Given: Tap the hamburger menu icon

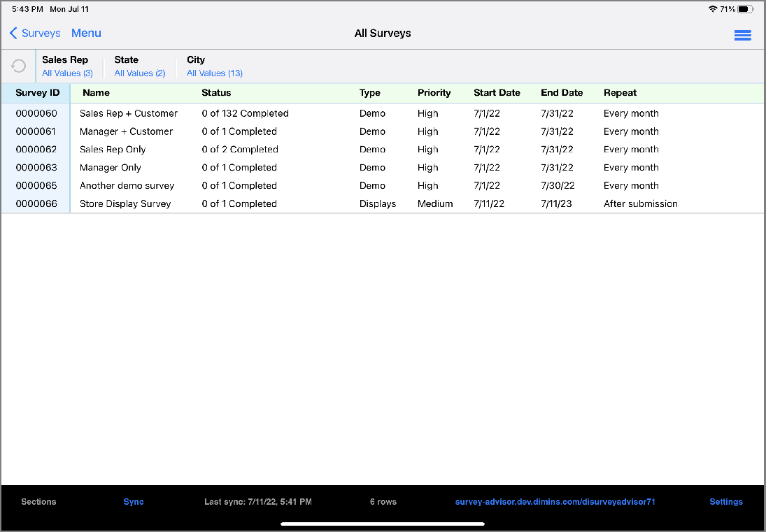Looking at the screenshot, I should (x=742, y=36).
